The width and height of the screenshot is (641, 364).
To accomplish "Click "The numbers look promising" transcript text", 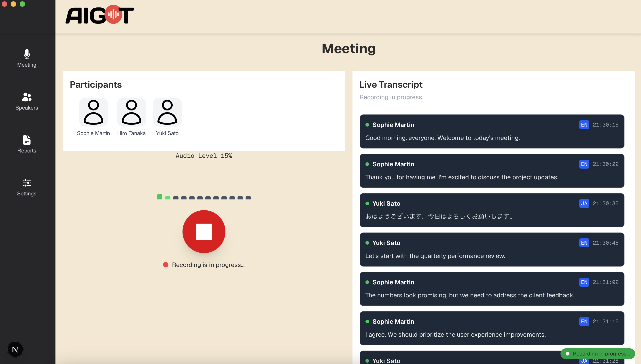I will point(469,295).
